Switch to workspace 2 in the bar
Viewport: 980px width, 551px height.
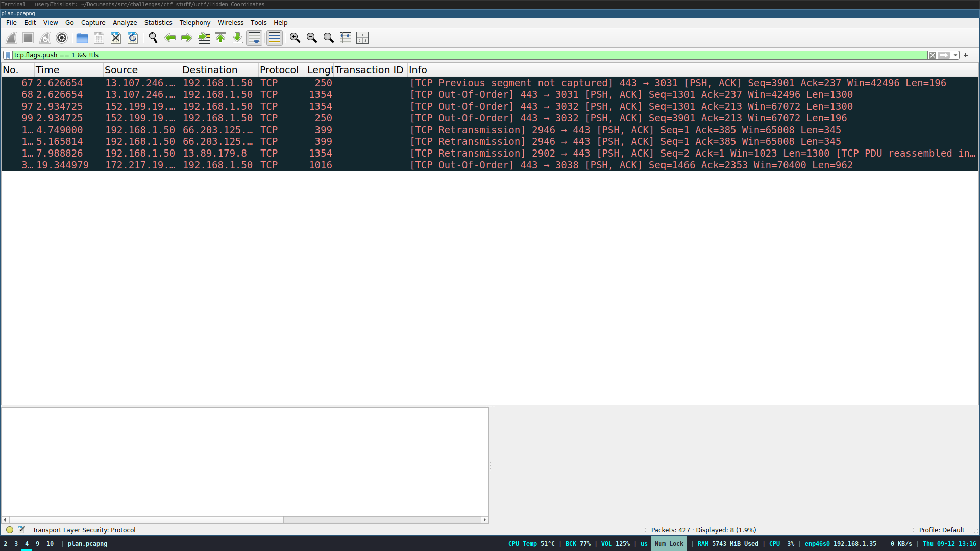click(x=6, y=544)
